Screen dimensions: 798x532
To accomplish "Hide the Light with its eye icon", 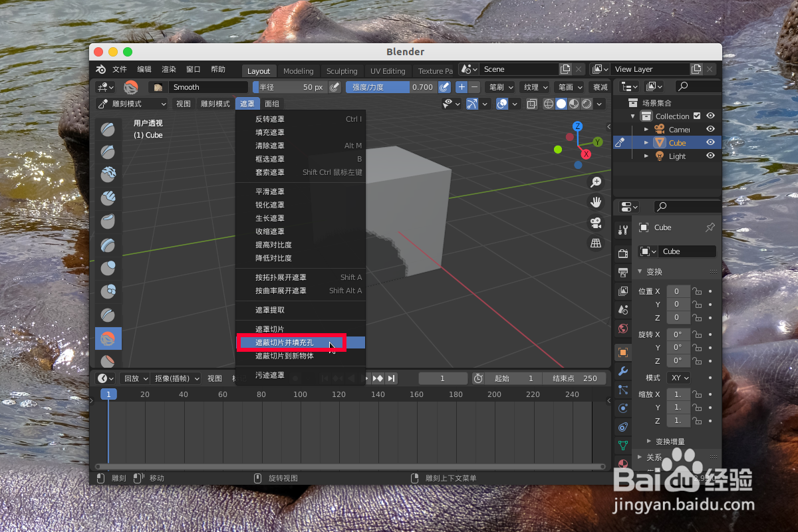I will click(x=710, y=156).
